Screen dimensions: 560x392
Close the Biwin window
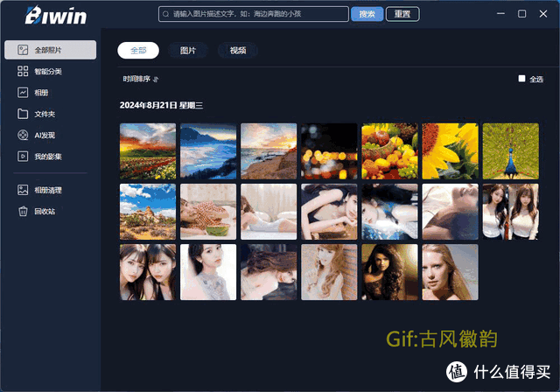click(543, 14)
